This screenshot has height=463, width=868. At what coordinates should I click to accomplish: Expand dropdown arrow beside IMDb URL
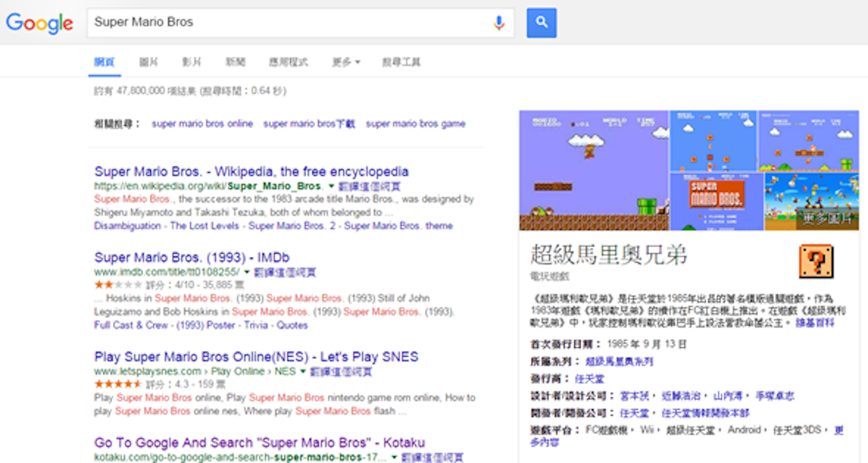pos(247,272)
